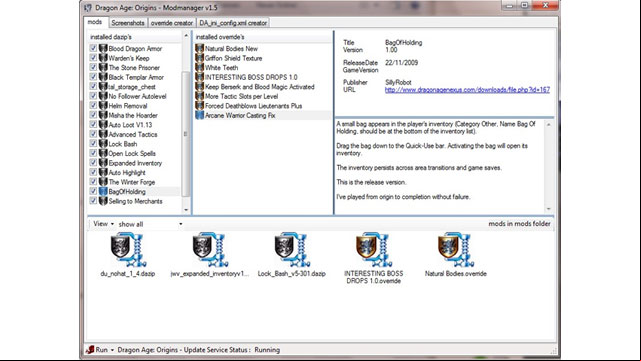Click the Modmanager title bar app icon
Screen dimensions: 641x361
(88, 8)
